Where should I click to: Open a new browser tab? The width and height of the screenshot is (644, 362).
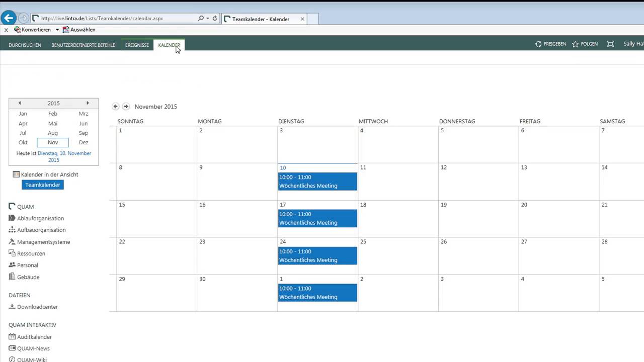click(x=312, y=19)
